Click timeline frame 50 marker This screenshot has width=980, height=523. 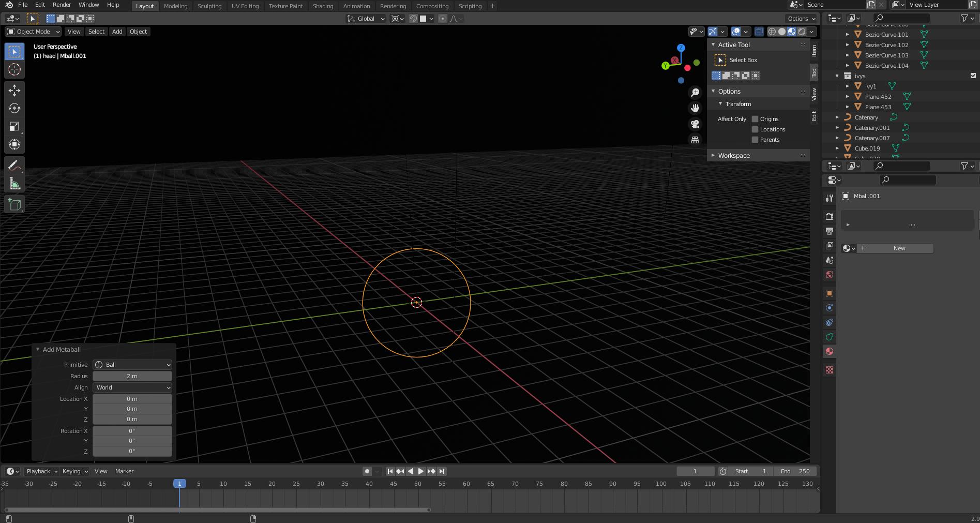(x=417, y=484)
